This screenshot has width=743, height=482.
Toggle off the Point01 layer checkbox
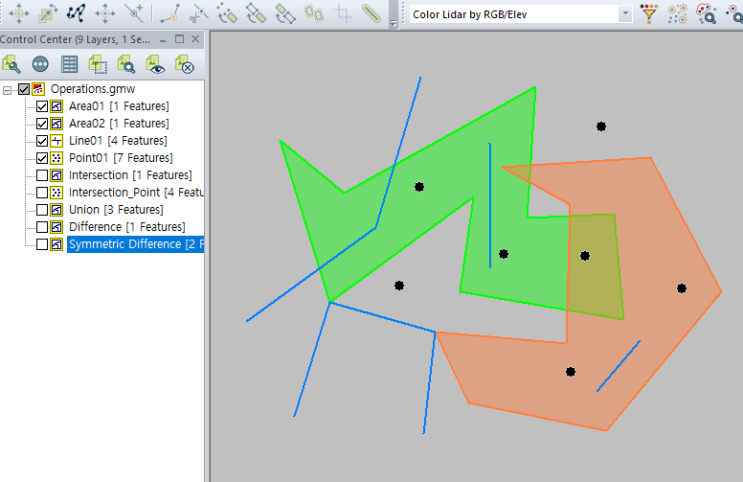[x=42, y=158]
